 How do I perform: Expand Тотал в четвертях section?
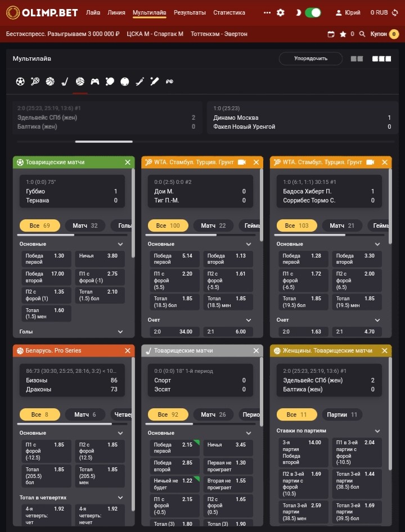click(120, 498)
